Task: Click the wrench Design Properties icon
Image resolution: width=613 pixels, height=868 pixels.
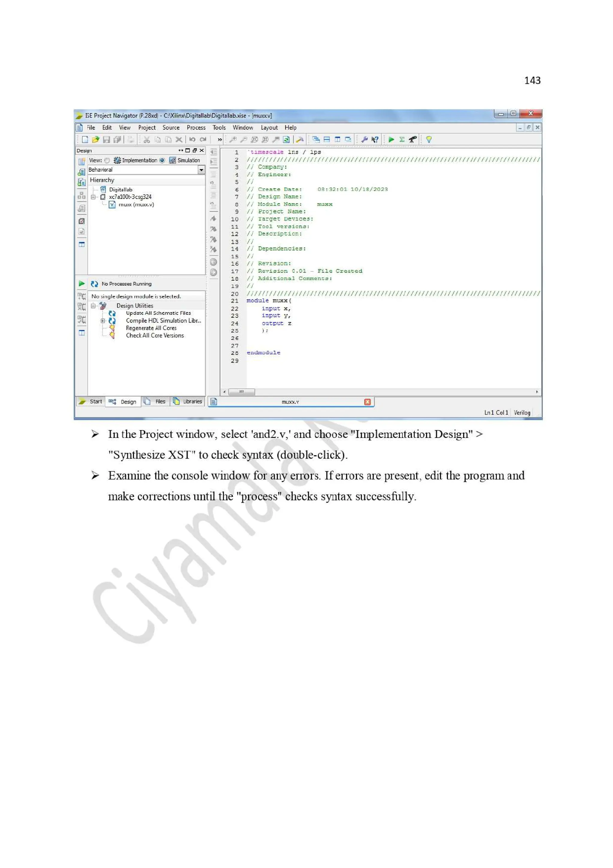Action: point(365,140)
